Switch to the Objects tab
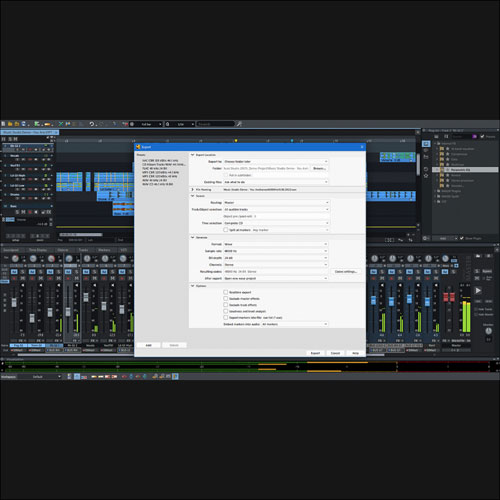Image resolution: width=500 pixels, height=500 pixels. [x=63, y=250]
